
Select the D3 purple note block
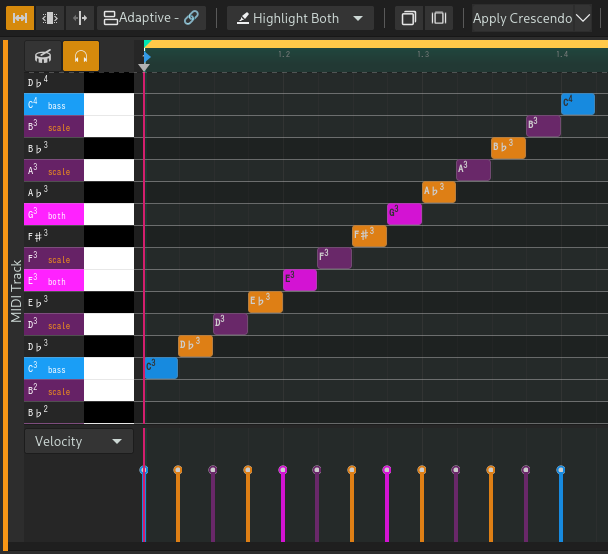(230, 324)
